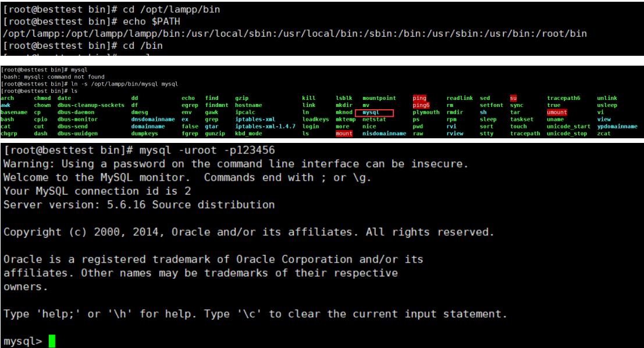
Task: Select 'stty' in the ls listing
Action: [x=486, y=134]
